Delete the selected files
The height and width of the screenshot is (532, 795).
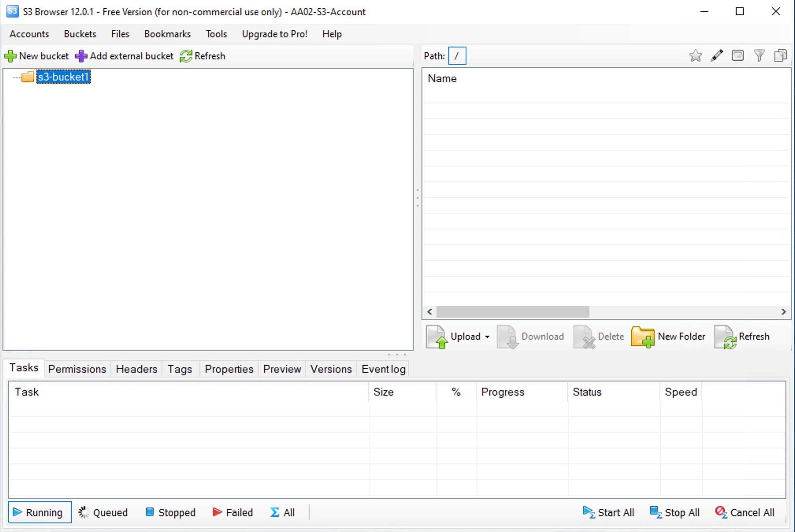(598, 337)
